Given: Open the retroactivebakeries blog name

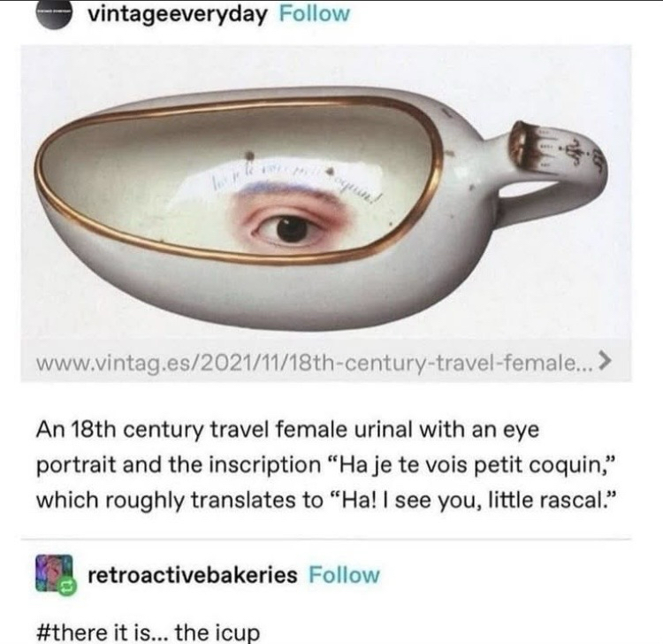Looking at the screenshot, I should (x=193, y=575).
